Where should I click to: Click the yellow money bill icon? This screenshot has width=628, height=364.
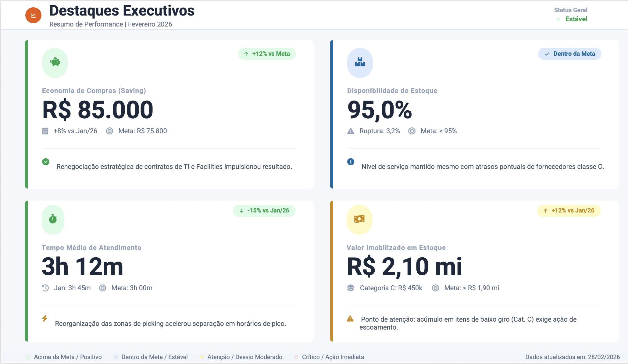[359, 219]
